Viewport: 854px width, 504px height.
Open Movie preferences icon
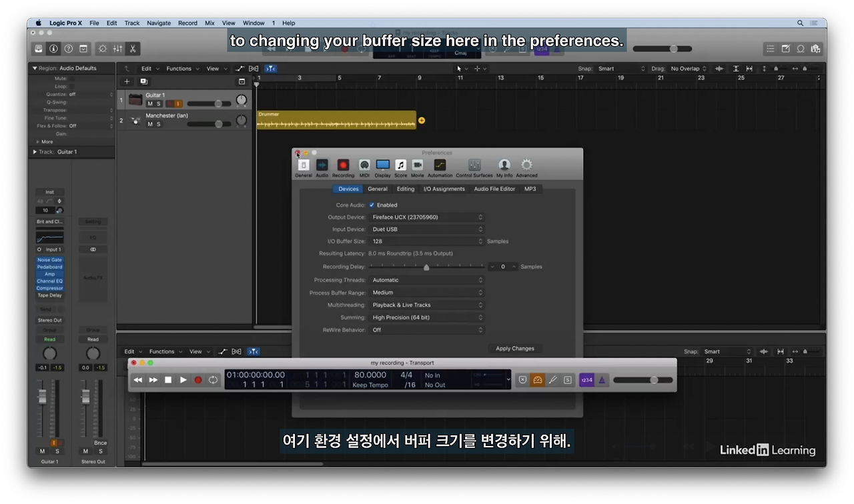pyautogui.click(x=418, y=168)
